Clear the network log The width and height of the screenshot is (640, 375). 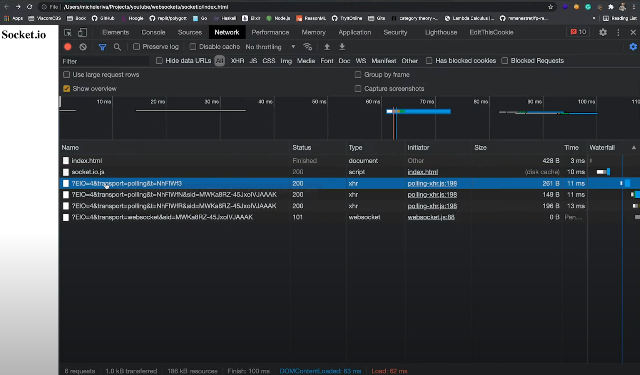coord(83,47)
